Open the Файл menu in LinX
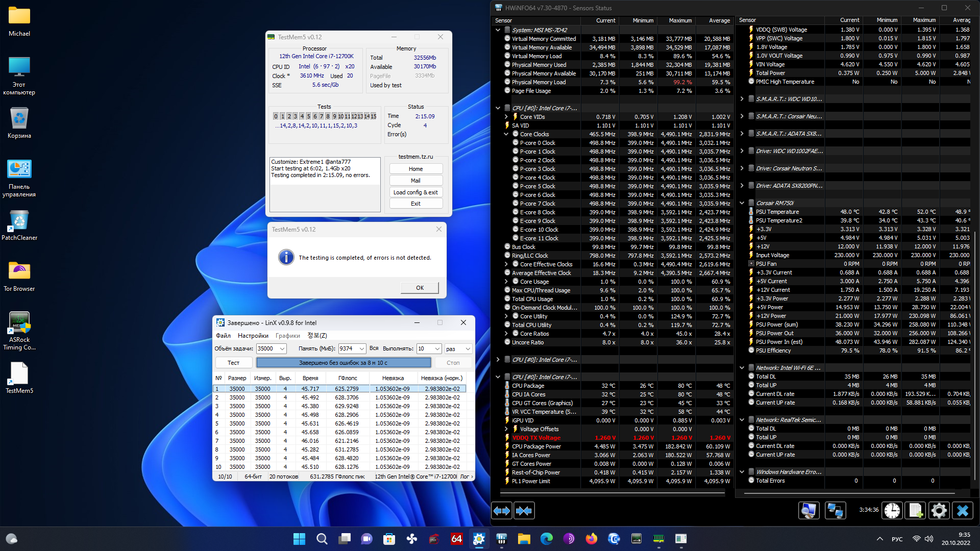 coord(223,336)
